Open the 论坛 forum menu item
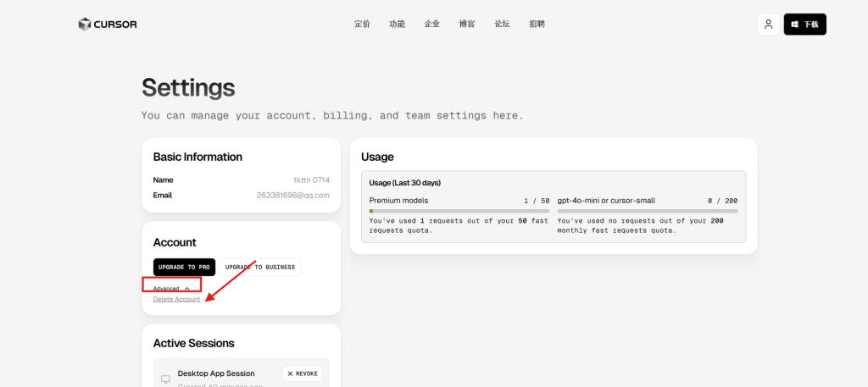Image resolution: width=868 pixels, height=387 pixels. 502,25
